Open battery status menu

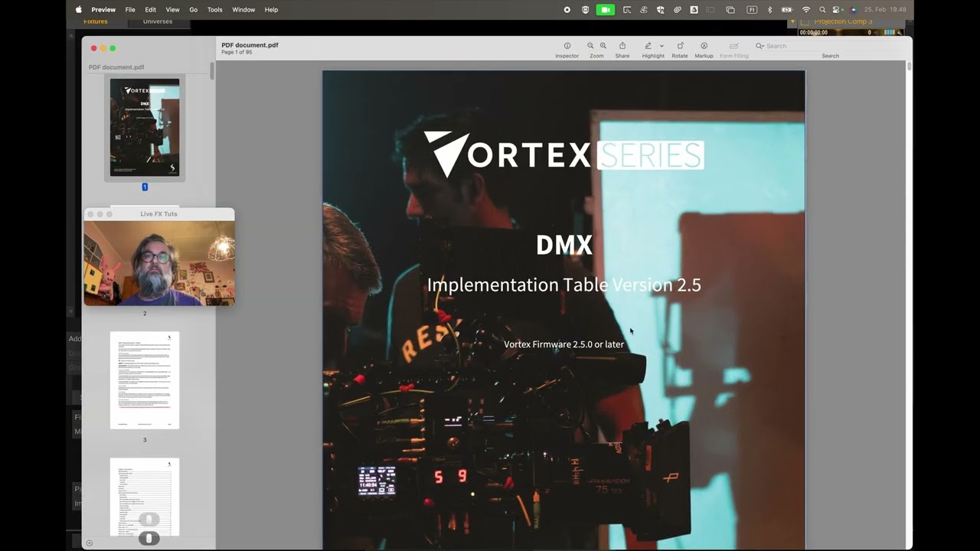[x=787, y=10]
